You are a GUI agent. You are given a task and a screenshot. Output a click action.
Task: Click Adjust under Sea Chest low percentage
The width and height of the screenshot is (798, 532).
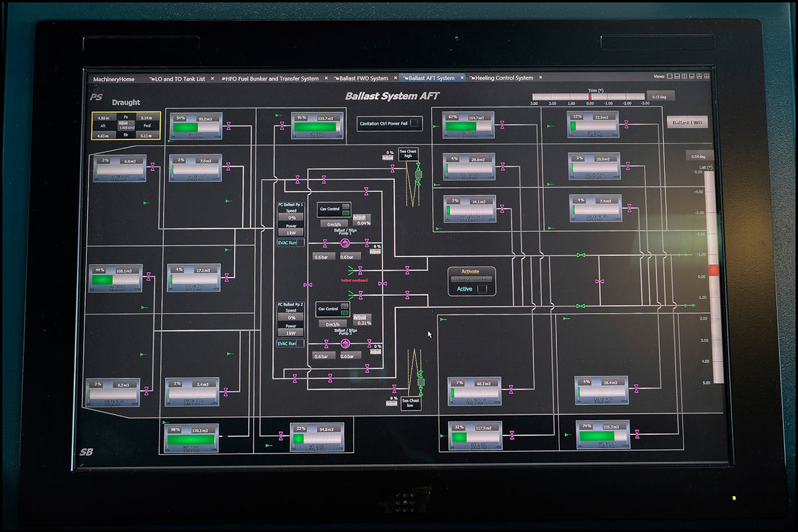(391, 404)
